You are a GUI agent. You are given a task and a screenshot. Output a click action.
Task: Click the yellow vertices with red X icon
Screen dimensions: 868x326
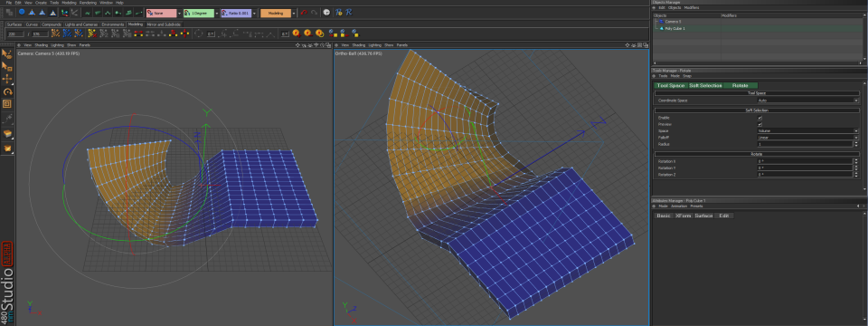click(x=92, y=34)
